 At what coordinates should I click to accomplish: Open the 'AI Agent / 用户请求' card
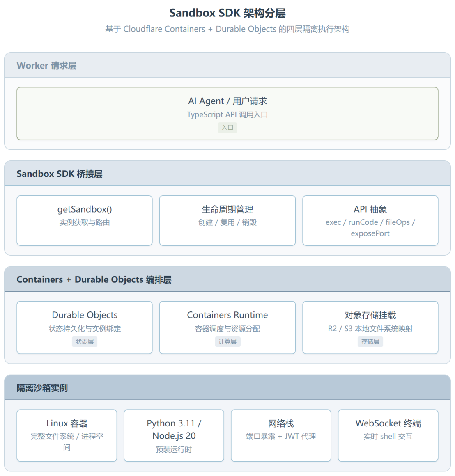227,114
